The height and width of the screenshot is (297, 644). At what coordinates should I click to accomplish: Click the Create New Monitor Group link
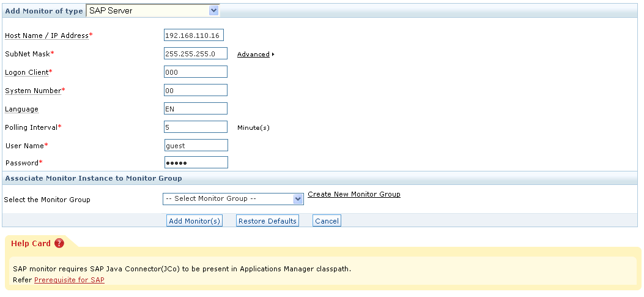[354, 194]
